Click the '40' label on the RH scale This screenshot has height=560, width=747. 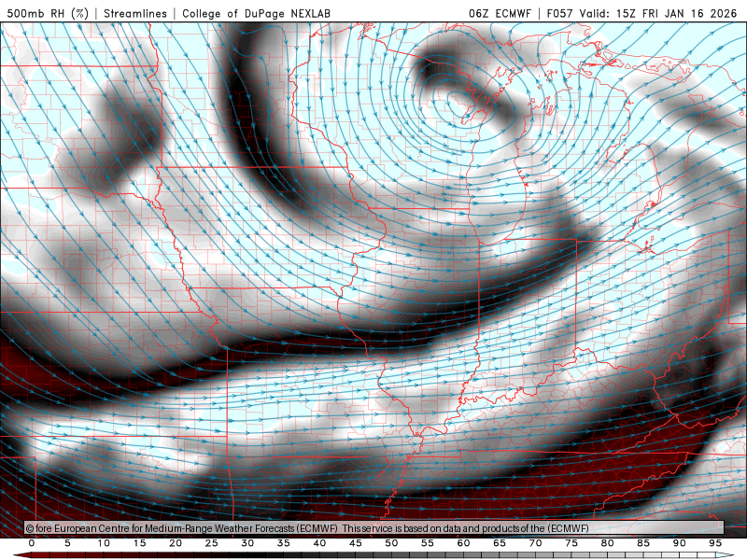coord(319,543)
